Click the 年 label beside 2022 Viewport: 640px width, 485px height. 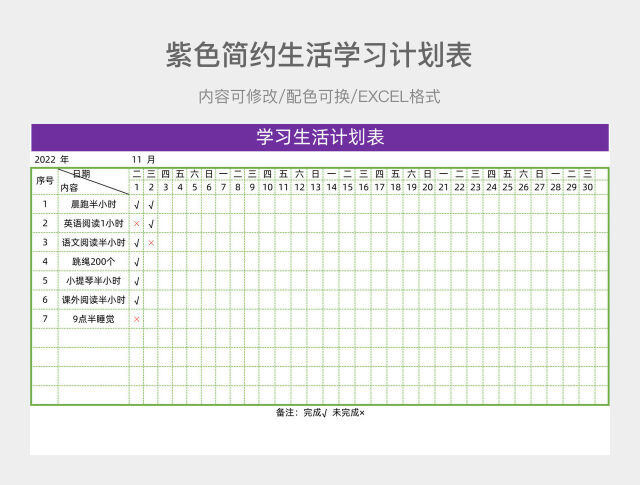[64, 160]
